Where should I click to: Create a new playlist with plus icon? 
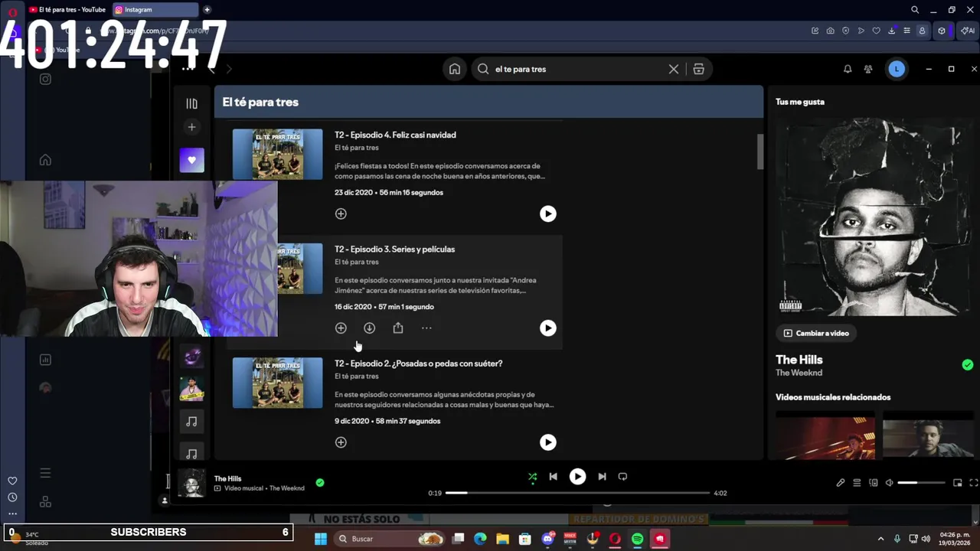[191, 127]
